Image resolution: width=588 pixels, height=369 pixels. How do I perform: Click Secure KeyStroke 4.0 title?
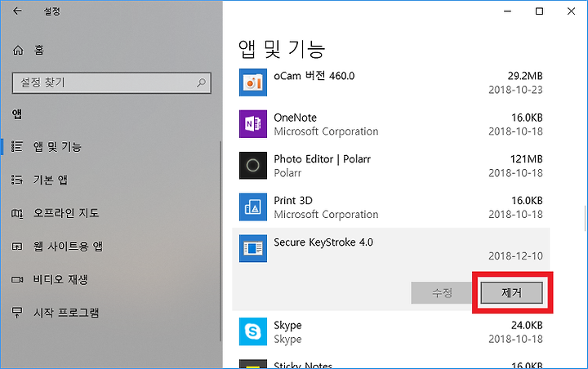coord(323,242)
